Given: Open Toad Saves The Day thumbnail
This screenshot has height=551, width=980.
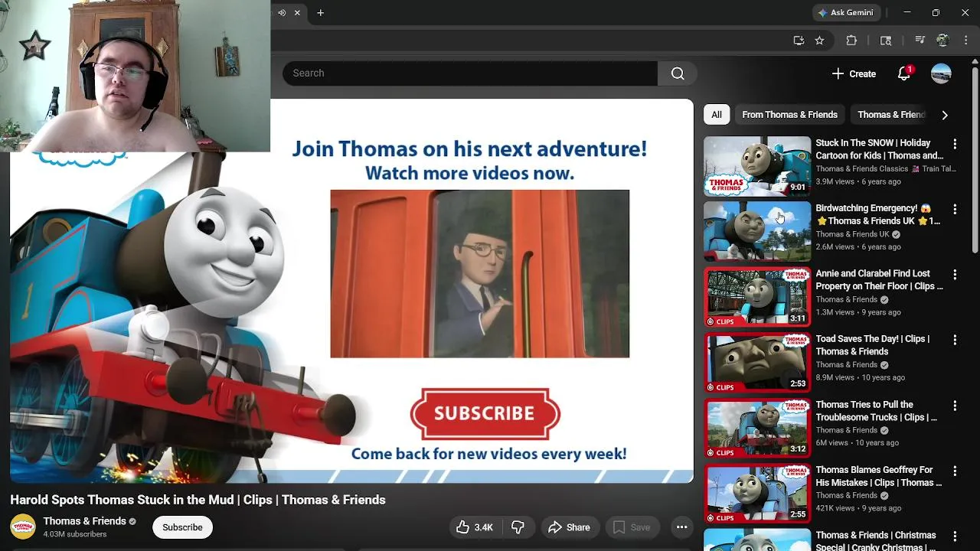Looking at the screenshot, I should point(757,362).
